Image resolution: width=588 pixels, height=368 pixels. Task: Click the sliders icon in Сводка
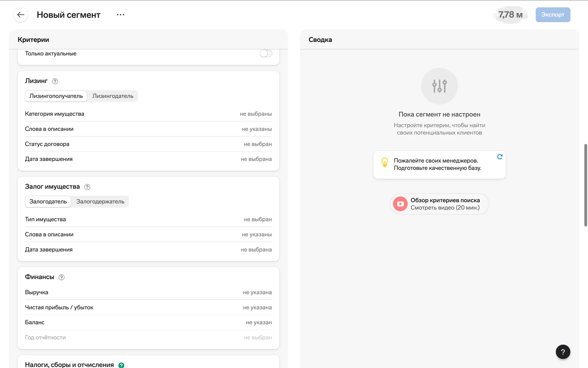pos(439,86)
